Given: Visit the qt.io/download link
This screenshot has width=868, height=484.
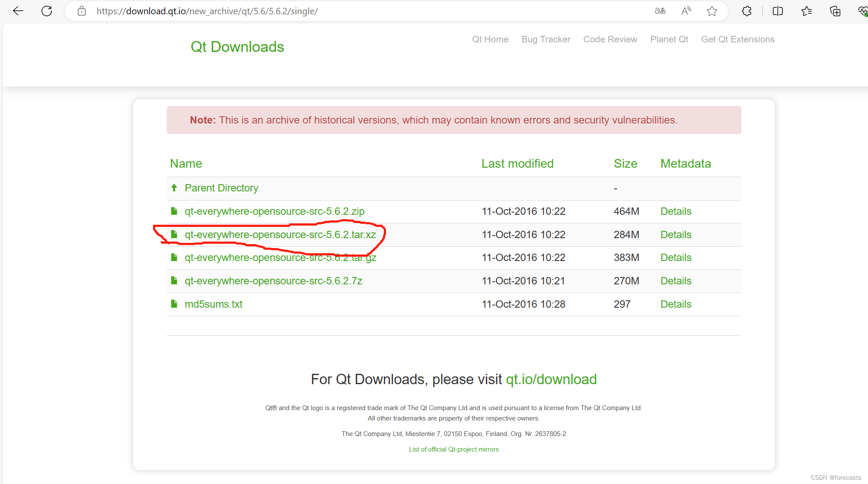Looking at the screenshot, I should point(551,379).
